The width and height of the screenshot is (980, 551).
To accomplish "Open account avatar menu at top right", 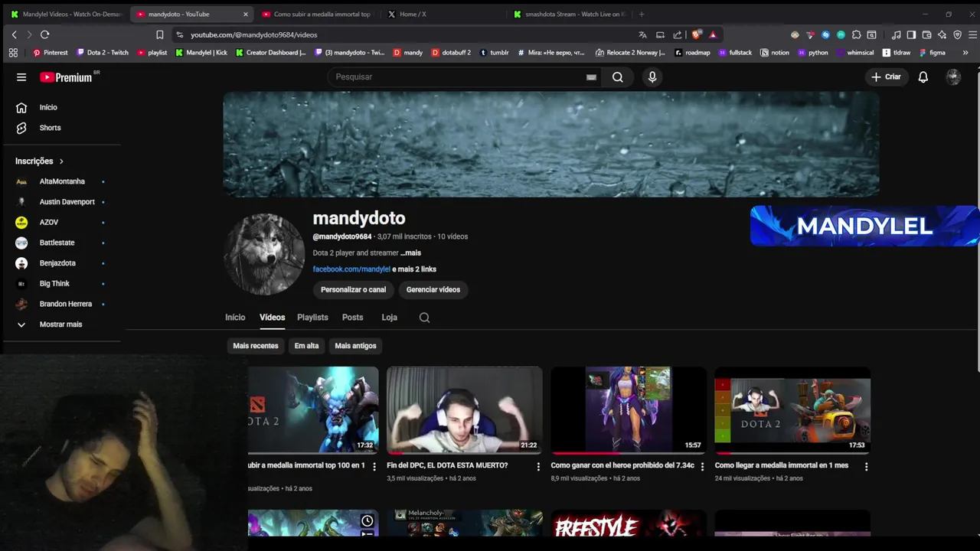I will [953, 77].
